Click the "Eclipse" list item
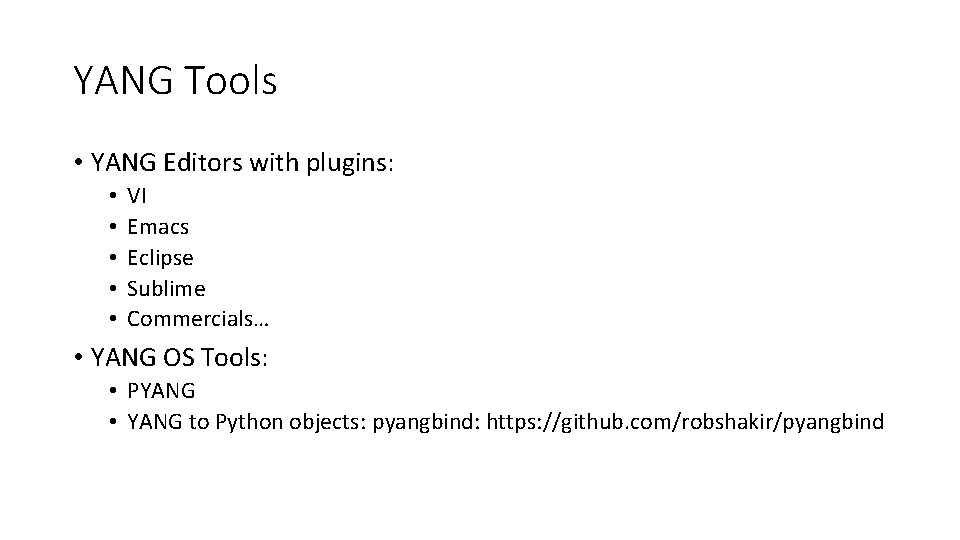 tap(160, 258)
